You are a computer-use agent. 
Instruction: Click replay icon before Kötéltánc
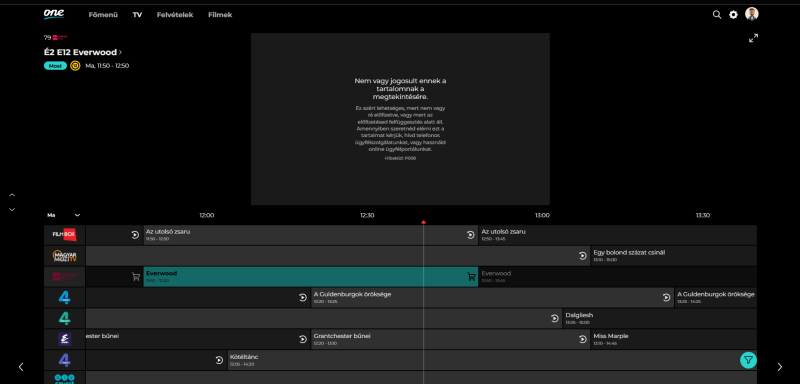(x=219, y=361)
